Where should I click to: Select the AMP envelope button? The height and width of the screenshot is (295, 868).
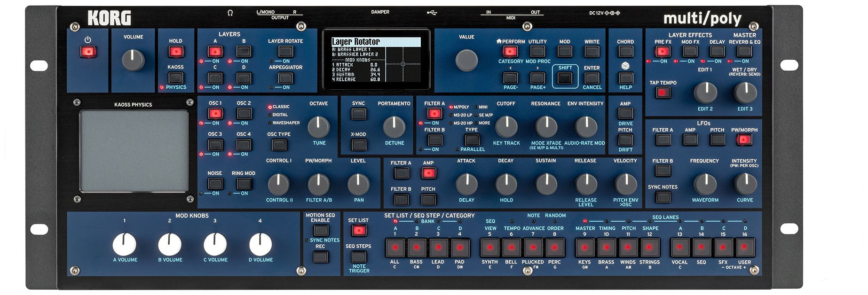click(x=428, y=173)
